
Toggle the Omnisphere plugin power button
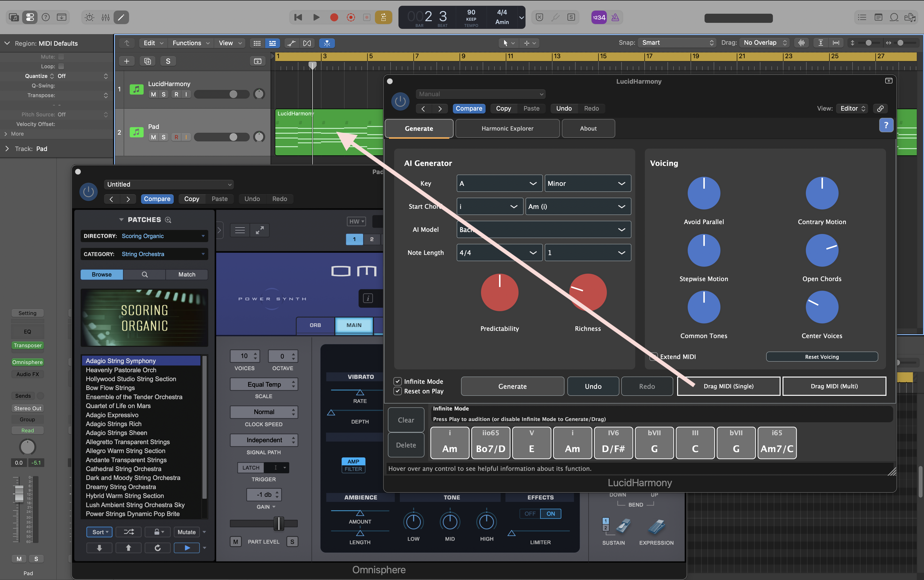[x=88, y=192]
